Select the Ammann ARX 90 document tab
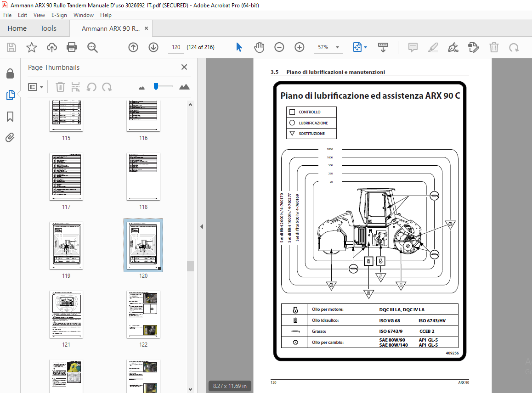Image resolution: width=532 pixels, height=393 pixels. pos(111,28)
